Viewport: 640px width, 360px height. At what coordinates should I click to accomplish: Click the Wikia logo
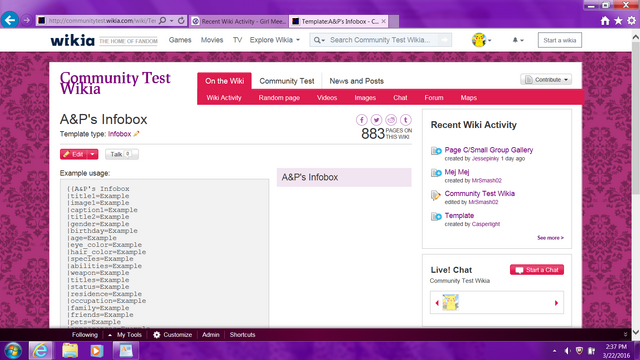tap(72, 40)
